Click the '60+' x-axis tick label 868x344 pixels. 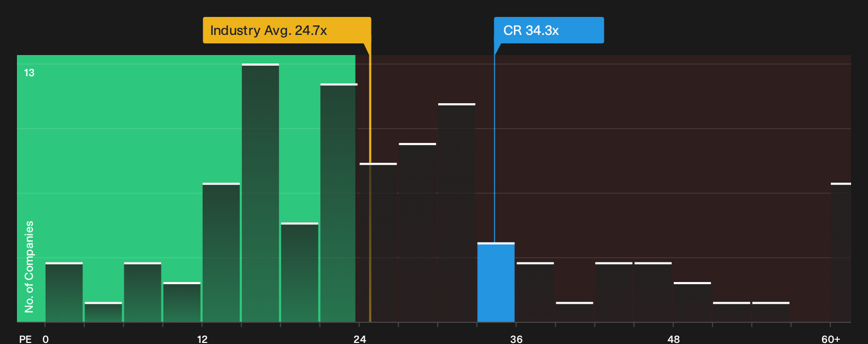tap(831, 339)
